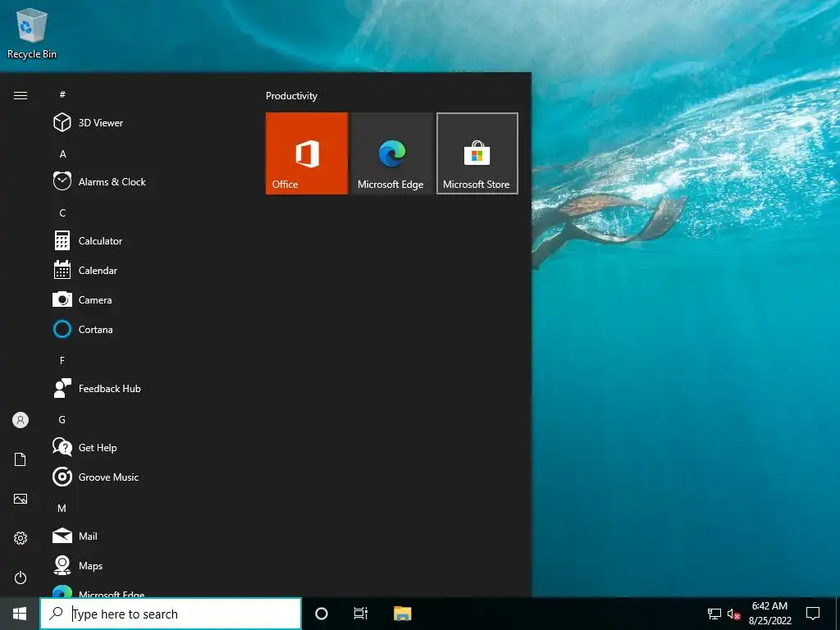Open File Explorer from the taskbar

(402, 614)
